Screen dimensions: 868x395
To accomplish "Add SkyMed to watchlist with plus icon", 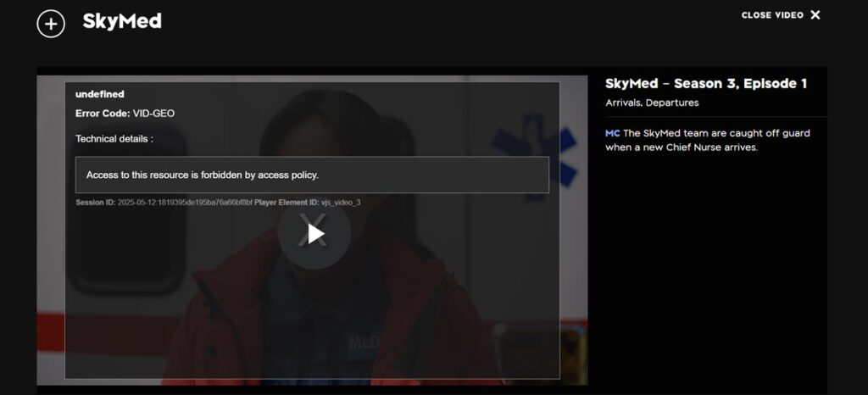I will click(x=51, y=24).
